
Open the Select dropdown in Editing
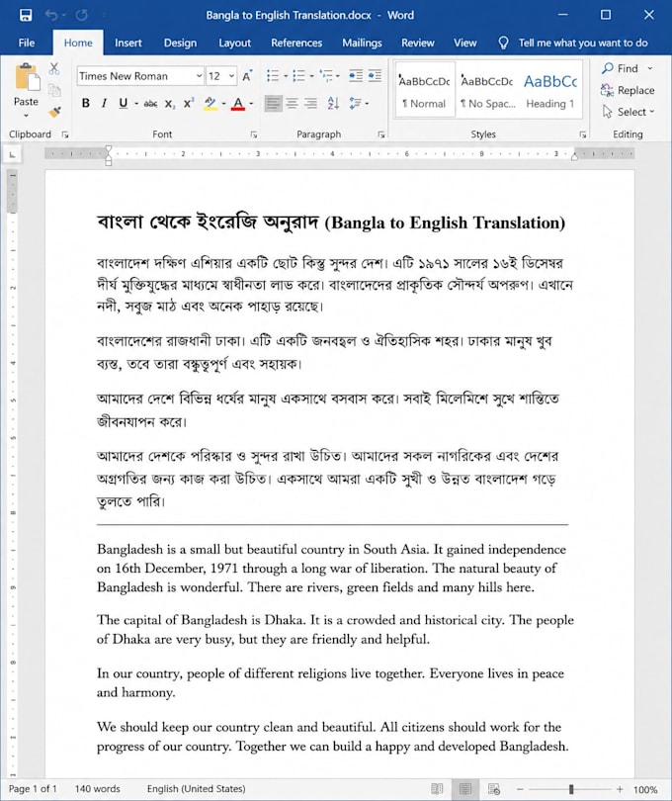pyautogui.click(x=629, y=112)
